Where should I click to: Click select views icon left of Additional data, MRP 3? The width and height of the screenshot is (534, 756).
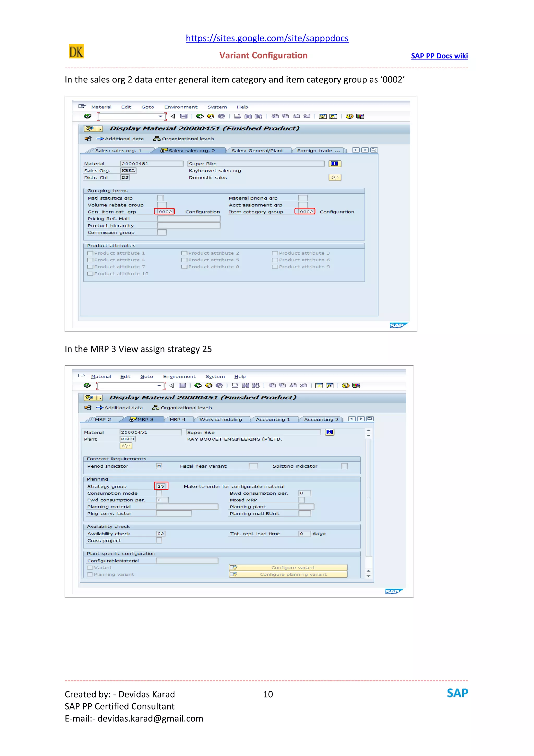click(88, 408)
